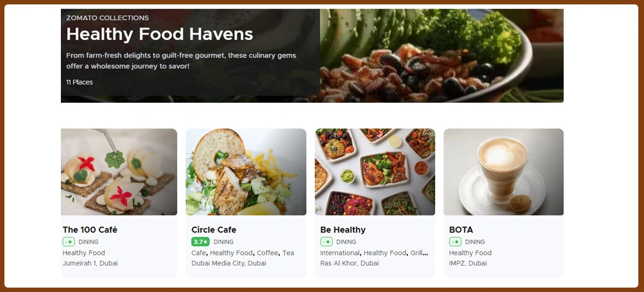Click the Healthy Food Havens heading

tap(159, 34)
